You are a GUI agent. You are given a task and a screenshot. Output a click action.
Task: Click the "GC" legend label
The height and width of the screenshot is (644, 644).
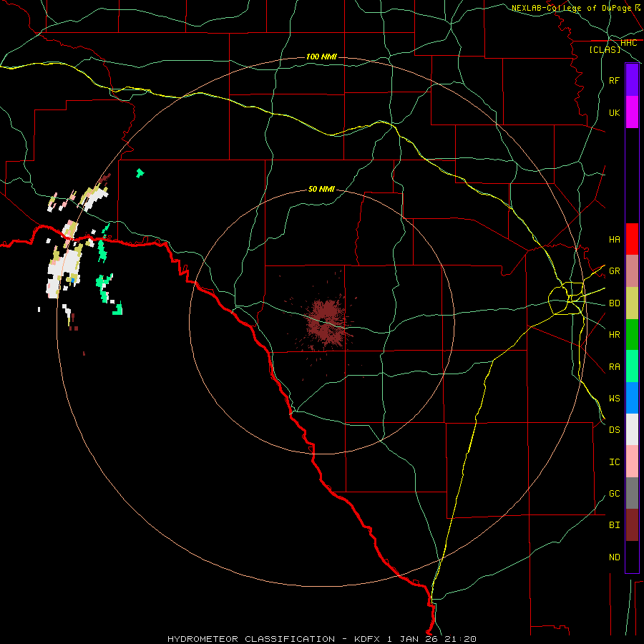coord(615,493)
